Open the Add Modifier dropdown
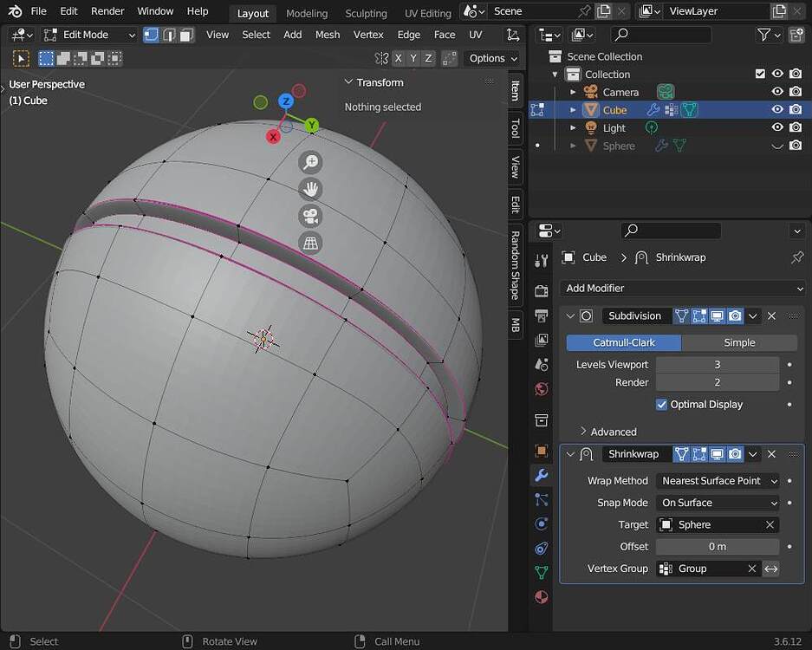812x650 pixels. pyautogui.click(x=682, y=289)
